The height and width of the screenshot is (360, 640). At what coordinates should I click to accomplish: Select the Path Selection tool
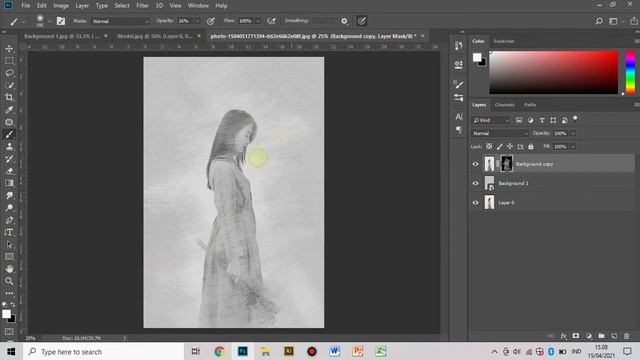9,244
